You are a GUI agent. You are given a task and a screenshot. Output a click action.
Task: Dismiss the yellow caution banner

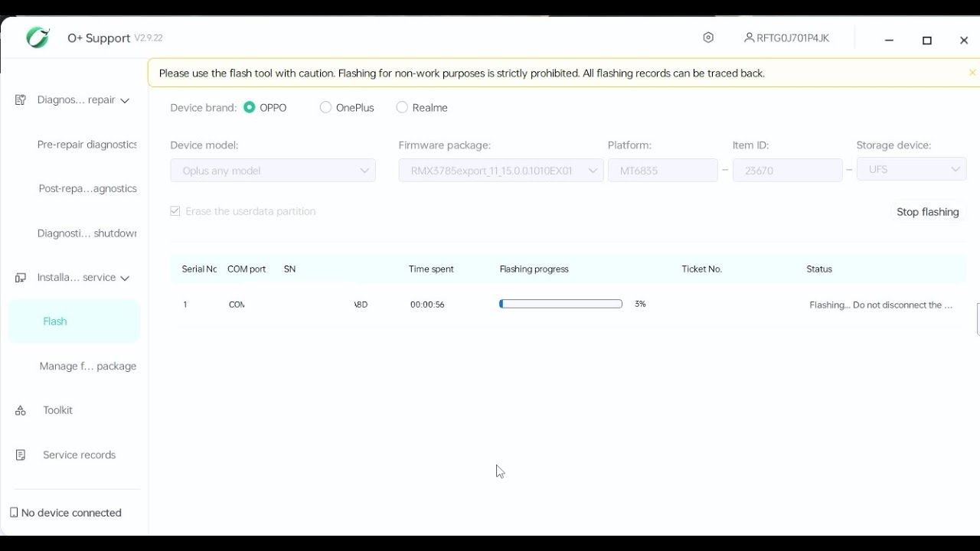click(972, 73)
